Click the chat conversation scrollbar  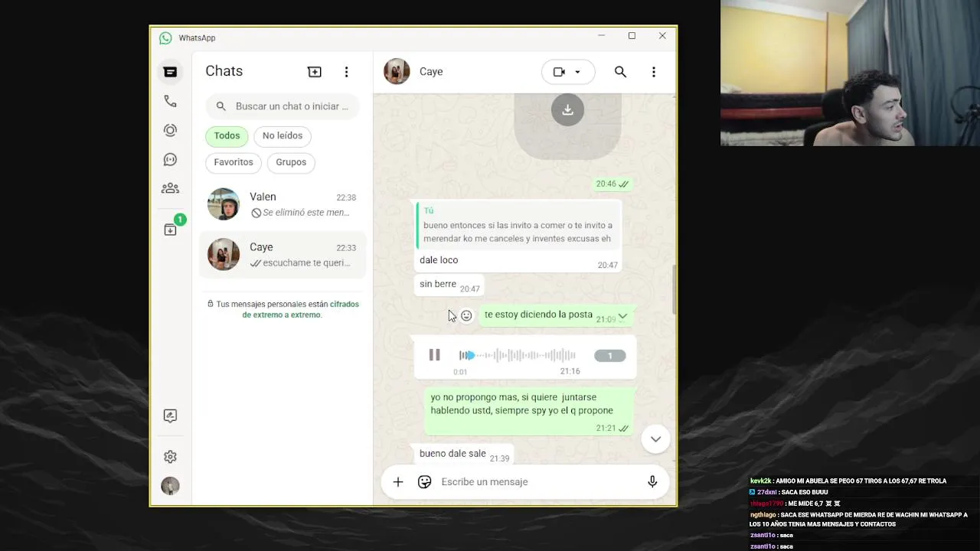coord(674,289)
